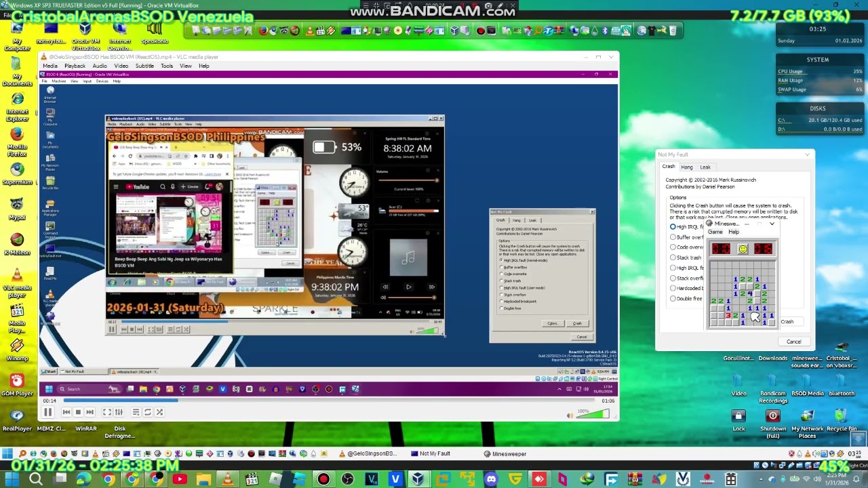
Task: Select Double free radio option
Action: click(x=673, y=298)
